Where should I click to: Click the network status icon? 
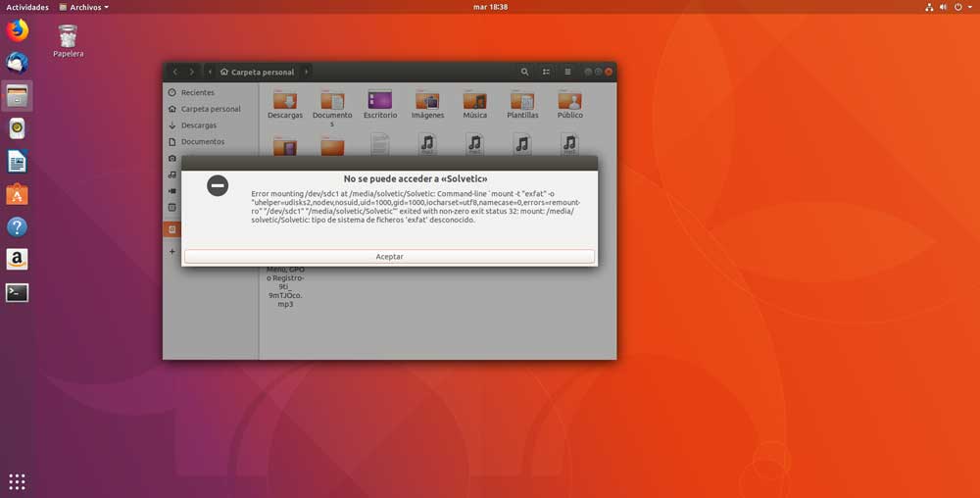(929, 7)
